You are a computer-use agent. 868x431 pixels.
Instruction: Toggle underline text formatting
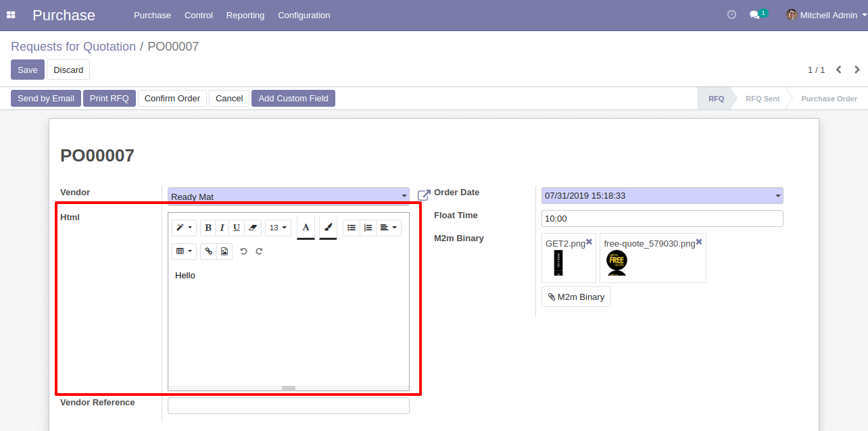pos(236,228)
